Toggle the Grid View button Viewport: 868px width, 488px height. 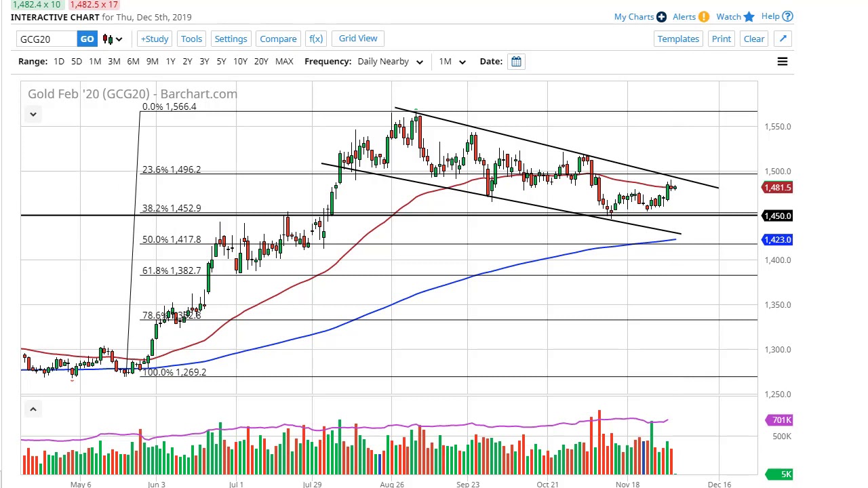tap(358, 39)
